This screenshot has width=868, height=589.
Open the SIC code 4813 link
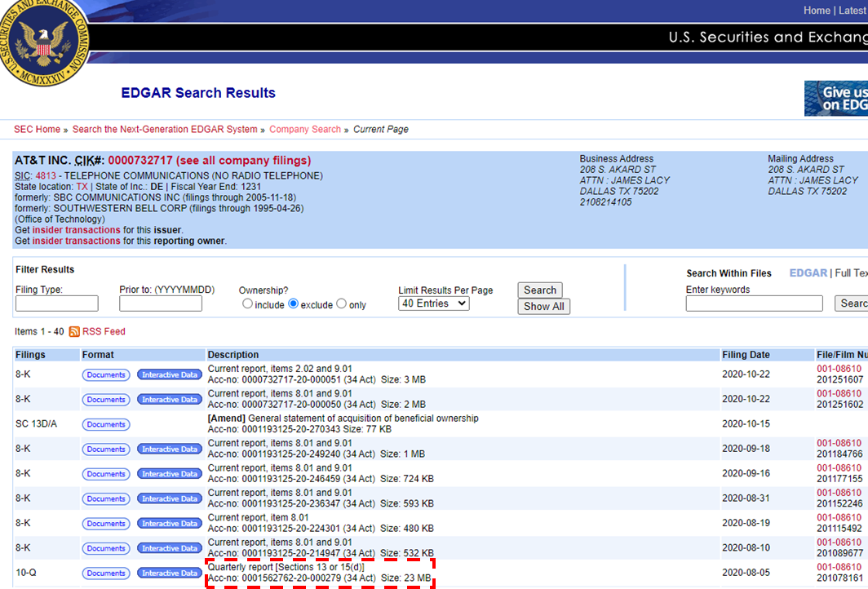point(46,176)
